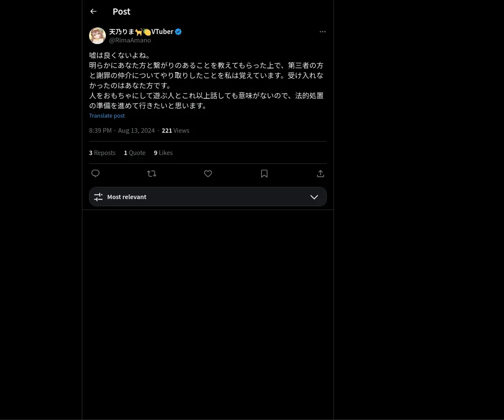The width and height of the screenshot is (504, 420).
Task: Open the @RimaAmano handle link
Action: (x=130, y=40)
